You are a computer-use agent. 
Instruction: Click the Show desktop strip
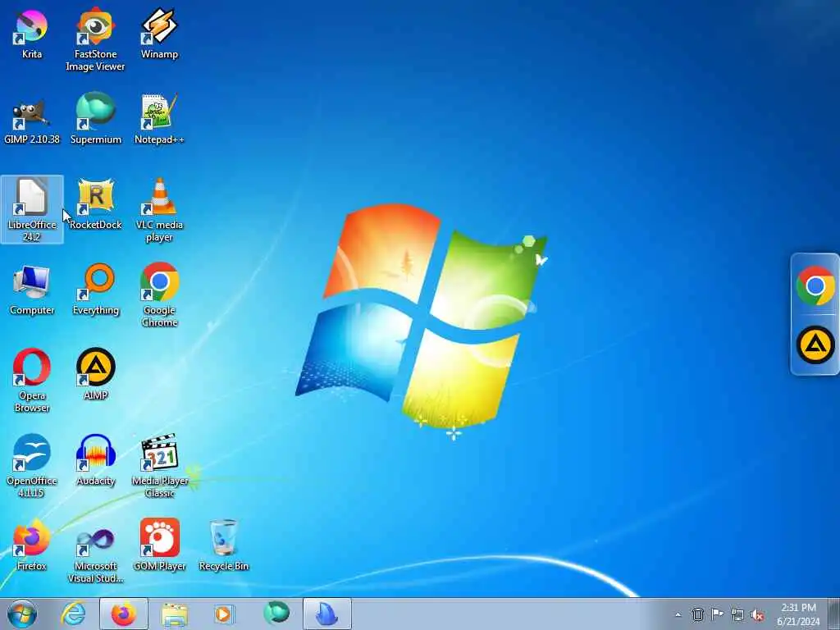tap(834, 614)
